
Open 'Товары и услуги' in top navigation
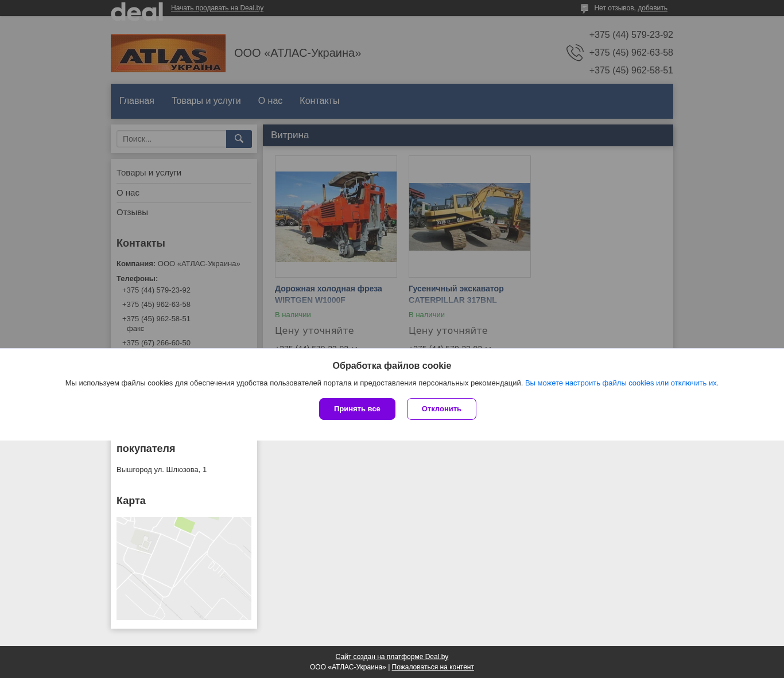(x=206, y=101)
